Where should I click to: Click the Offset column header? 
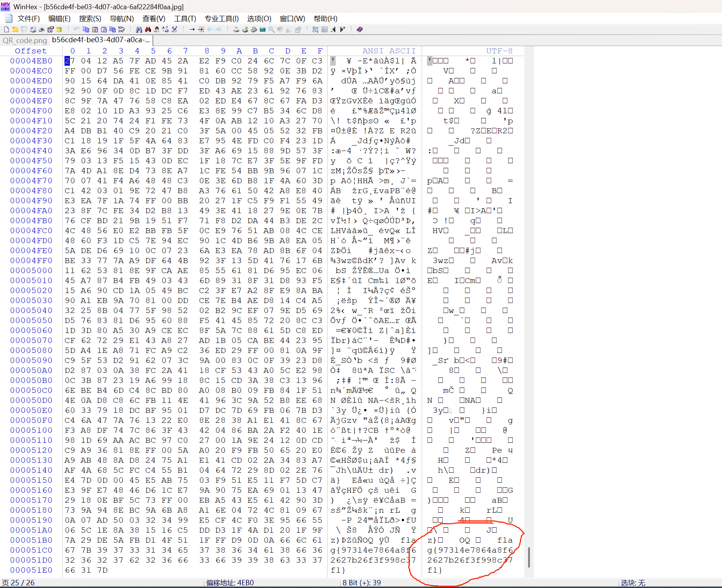[31, 51]
